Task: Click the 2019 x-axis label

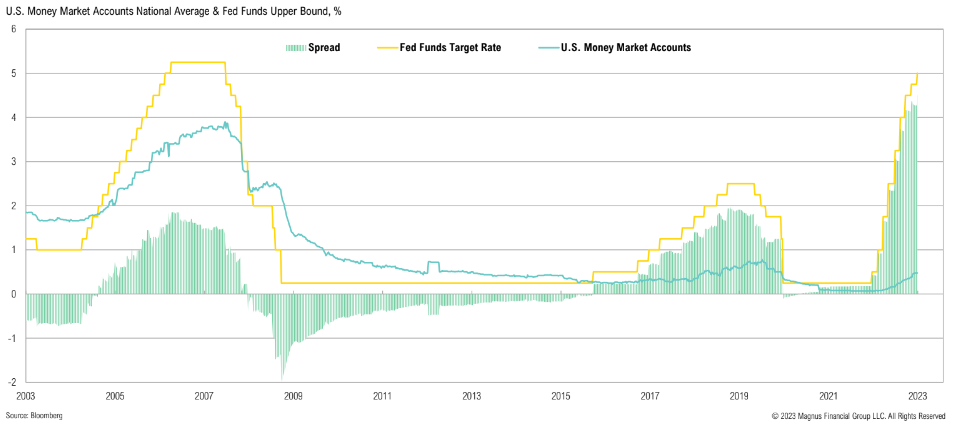Action: coord(739,396)
